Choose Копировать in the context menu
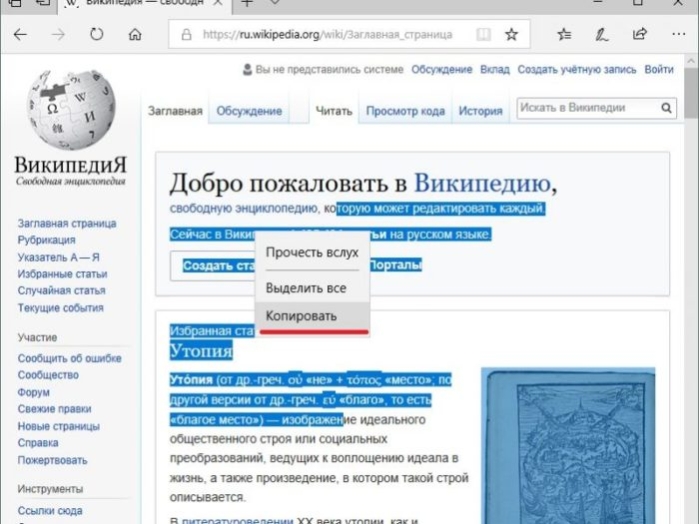 point(312,316)
